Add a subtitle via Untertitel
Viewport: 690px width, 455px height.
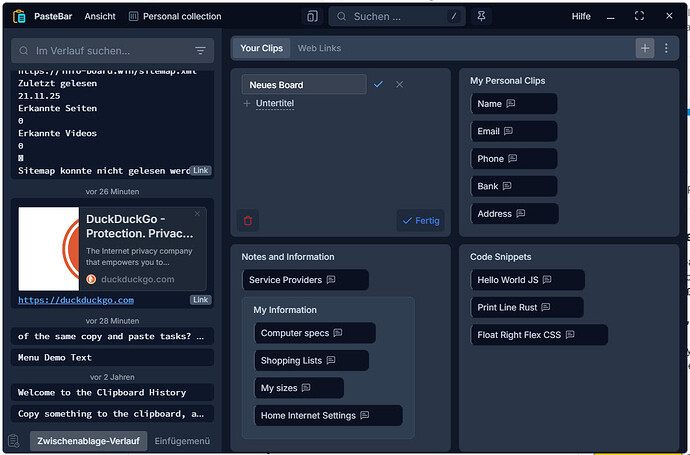[x=274, y=104]
